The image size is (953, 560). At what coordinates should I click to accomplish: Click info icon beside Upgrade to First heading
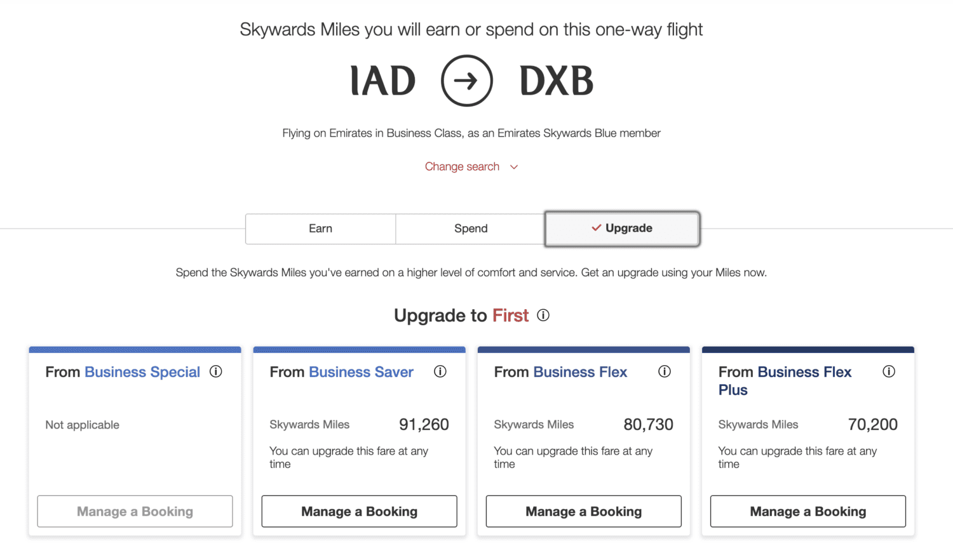click(x=543, y=315)
